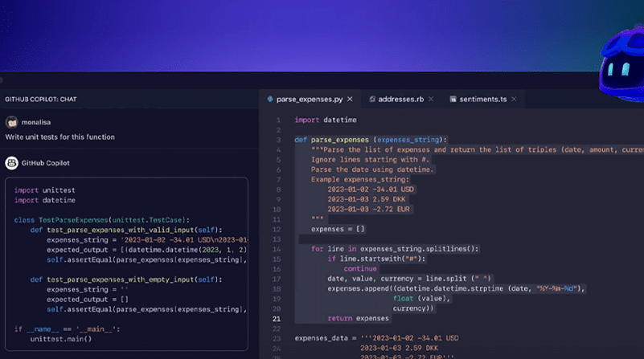Open the addresses.rb tab
Screen dimensions: 644x359
[x=400, y=100]
